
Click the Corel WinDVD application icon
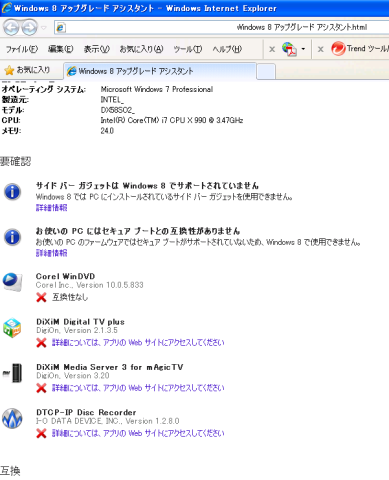[12, 282]
